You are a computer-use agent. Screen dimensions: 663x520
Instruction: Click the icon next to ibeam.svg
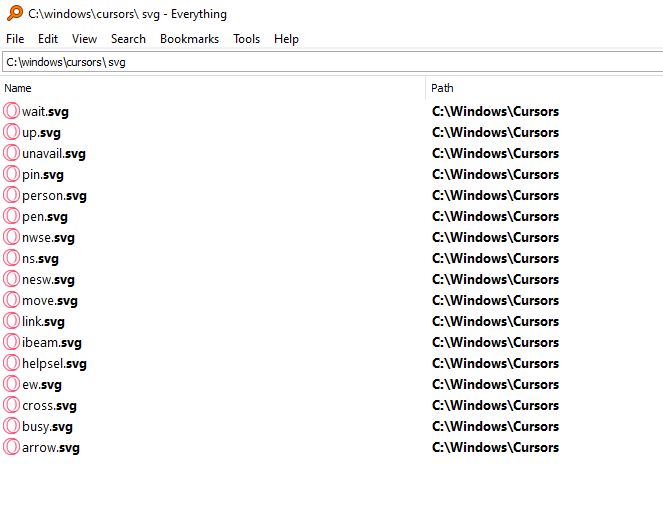coord(12,342)
